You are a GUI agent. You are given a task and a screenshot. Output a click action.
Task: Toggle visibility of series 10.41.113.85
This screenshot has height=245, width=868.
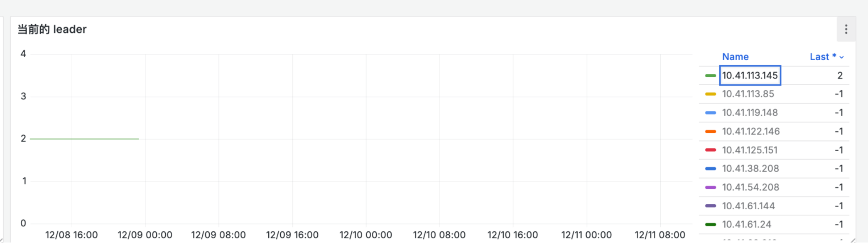coord(748,94)
